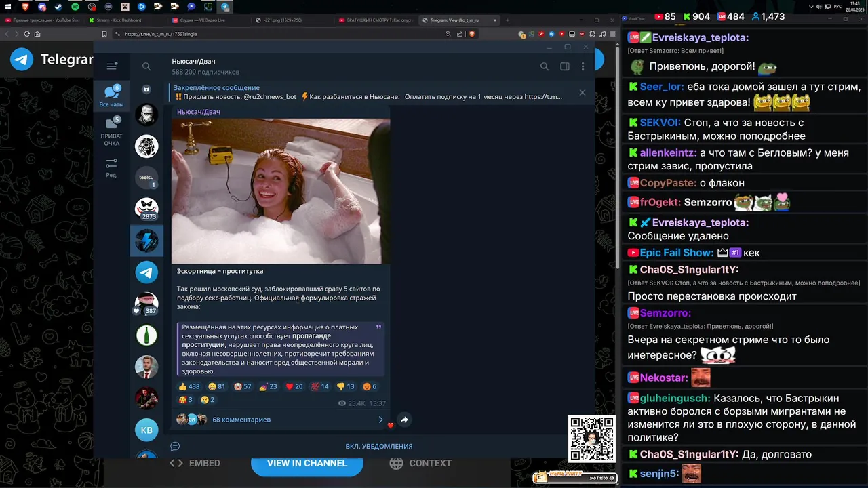The height and width of the screenshot is (488, 868).
Task: Open the chat with 387 unread badge
Action: coord(146,303)
